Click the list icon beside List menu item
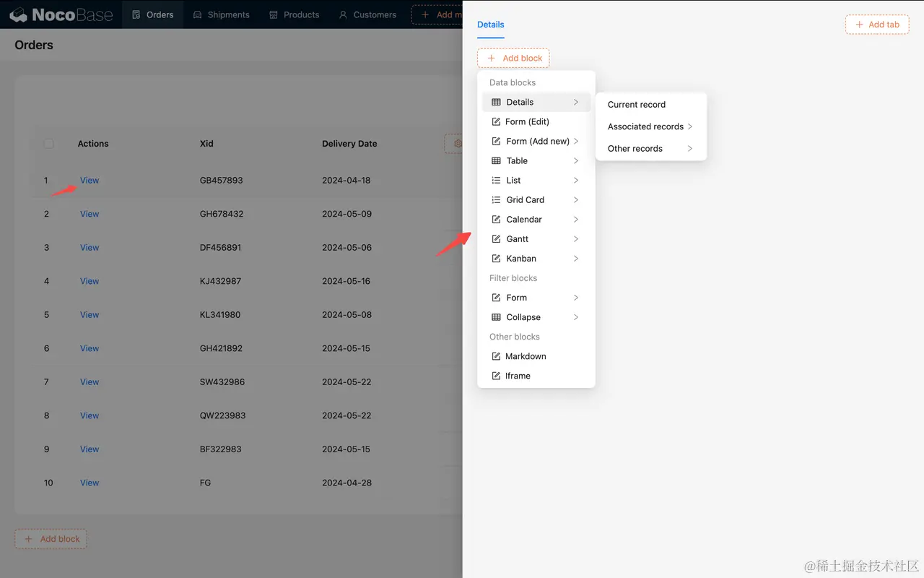This screenshot has width=924, height=578. click(496, 181)
